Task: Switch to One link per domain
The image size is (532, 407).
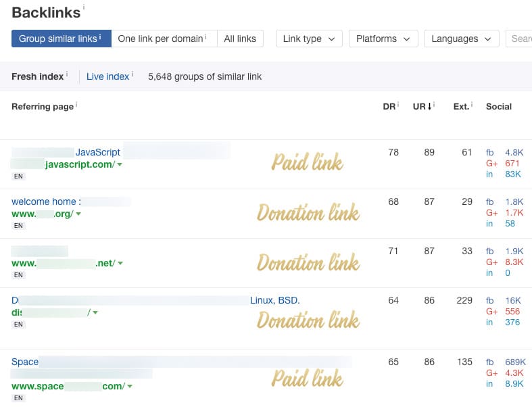Action: [x=164, y=39]
